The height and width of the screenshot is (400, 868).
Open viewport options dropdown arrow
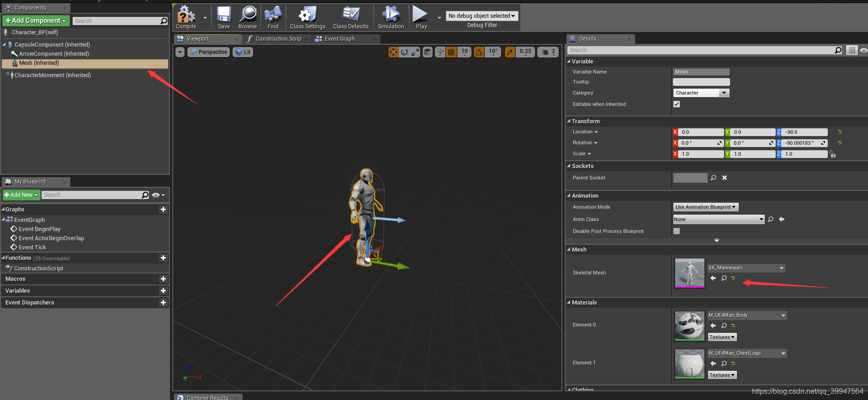click(180, 52)
